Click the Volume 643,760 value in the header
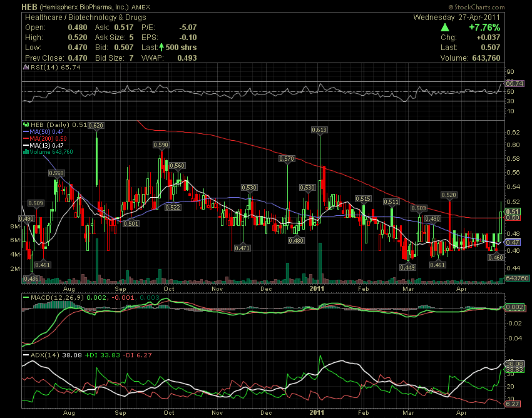The image size is (532, 418). coord(486,58)
